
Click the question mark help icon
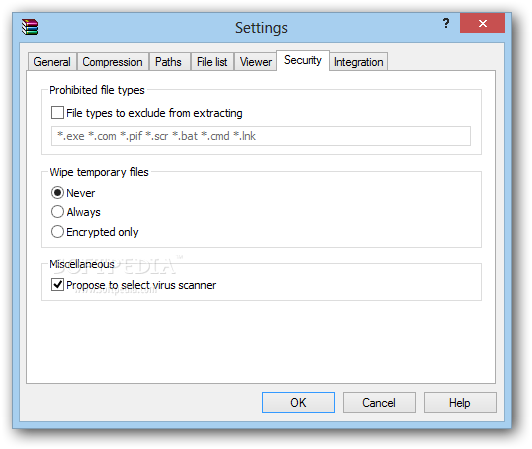click(x=446, y=23)
